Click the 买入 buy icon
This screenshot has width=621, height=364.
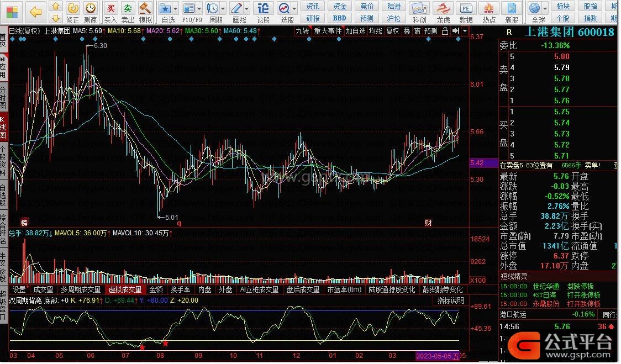[110, 13]
